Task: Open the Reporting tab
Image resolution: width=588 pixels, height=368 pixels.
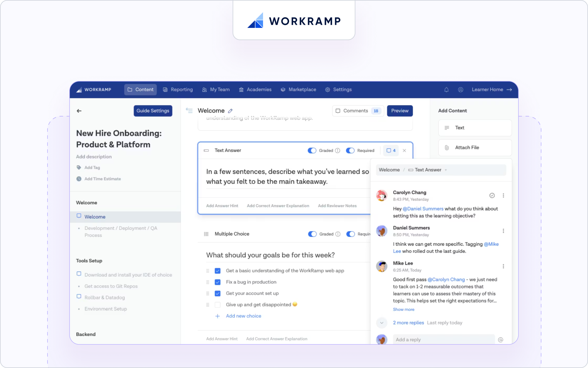Action: (x=178, y=90)
